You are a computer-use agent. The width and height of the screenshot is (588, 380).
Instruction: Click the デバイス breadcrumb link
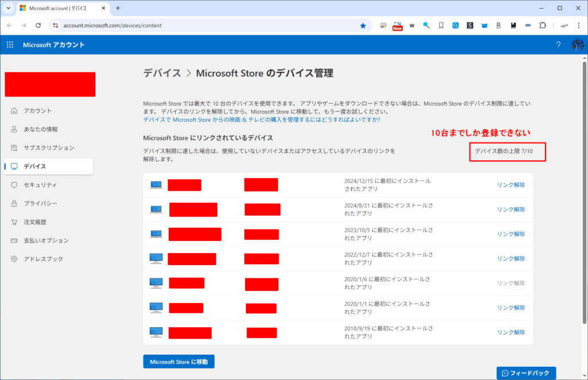pos(162,73)
